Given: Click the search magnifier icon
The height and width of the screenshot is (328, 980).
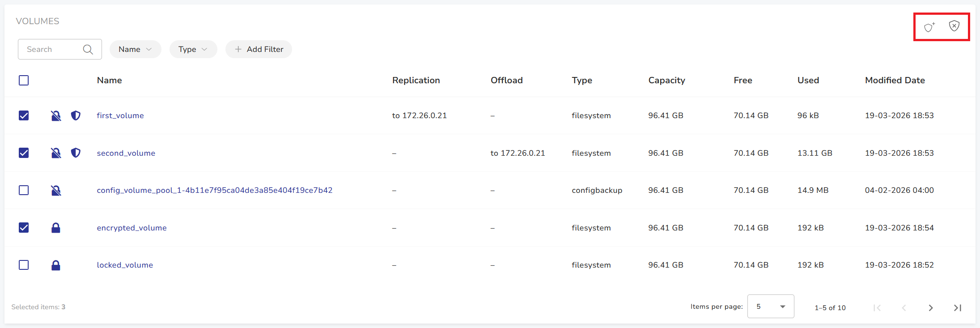Looking at the screenshot, I should point(88,49).
